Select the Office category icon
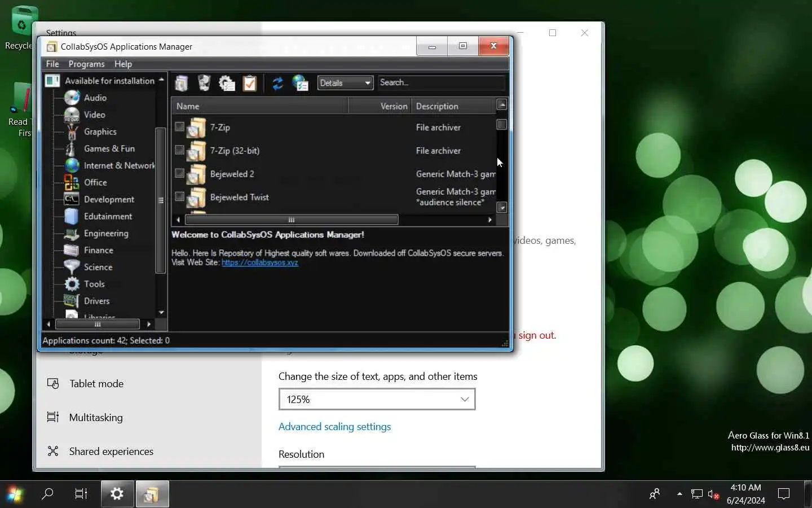Image resolution: width=812 pixels, height=508 pixels. point(72,182)
